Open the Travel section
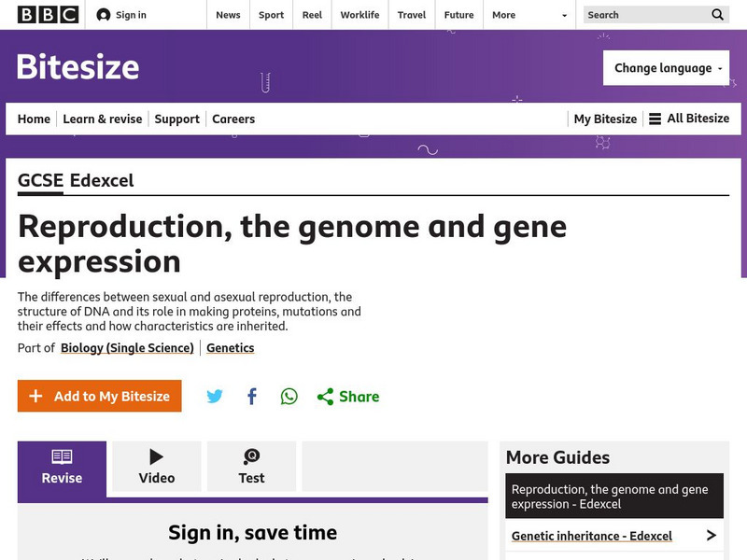 coord(411,15)
